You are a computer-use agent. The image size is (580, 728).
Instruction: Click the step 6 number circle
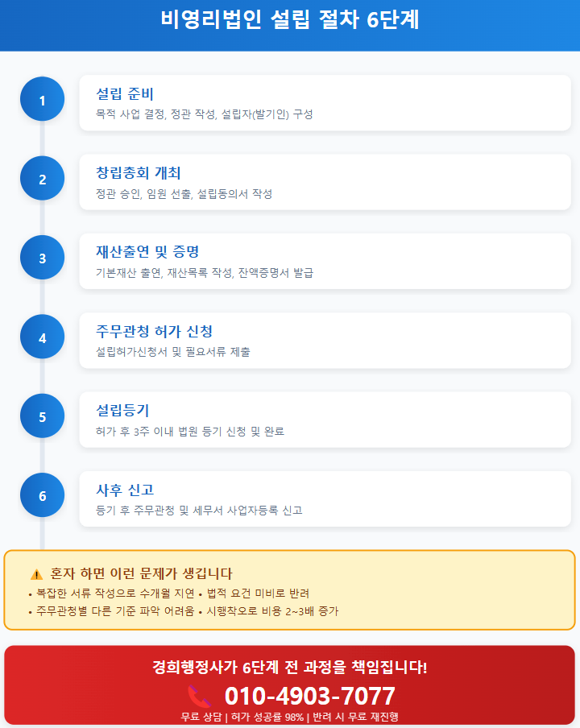[42, 495]
